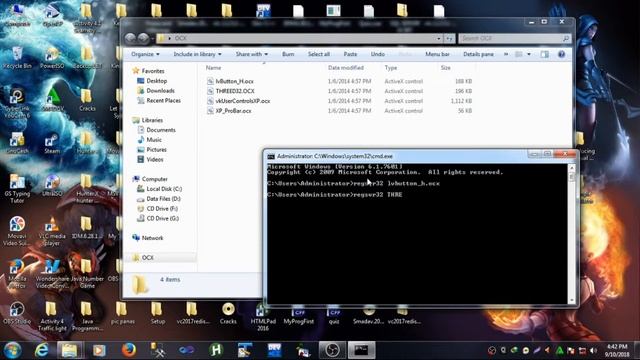This screenshot has width=640, height=360.
Task: Select the XP_ProBar.ocx file
Action: click(229, 111)
